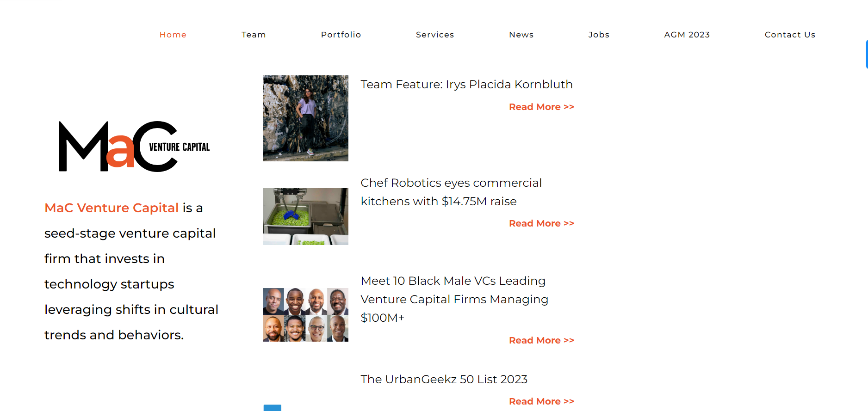The width and height of the screenshot is (868, 411).
Task: Click Contact Us in the navigation
Action: pos(790,35)
